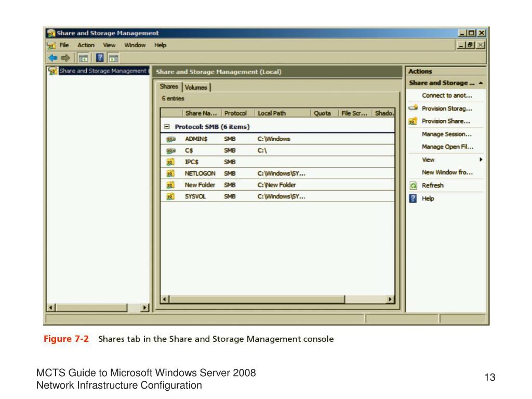
Task: Switch to the Volumes tab
Action: tap(196, 87)
